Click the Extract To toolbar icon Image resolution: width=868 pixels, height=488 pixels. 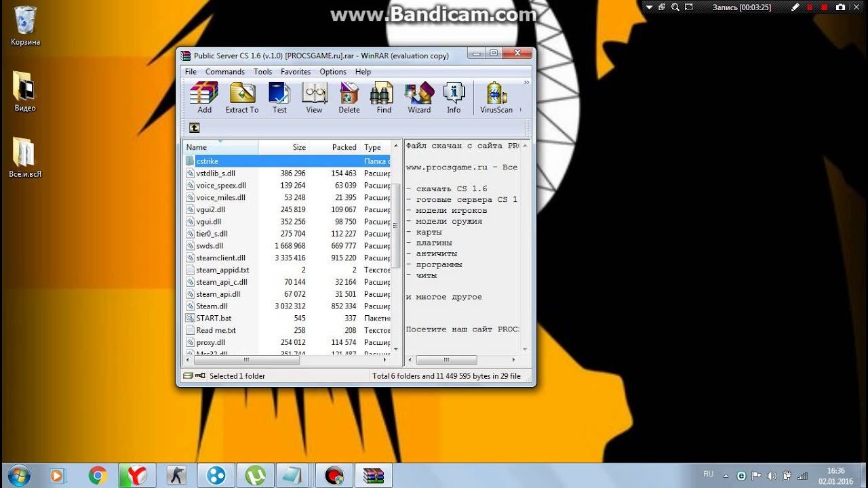point(242,98)
